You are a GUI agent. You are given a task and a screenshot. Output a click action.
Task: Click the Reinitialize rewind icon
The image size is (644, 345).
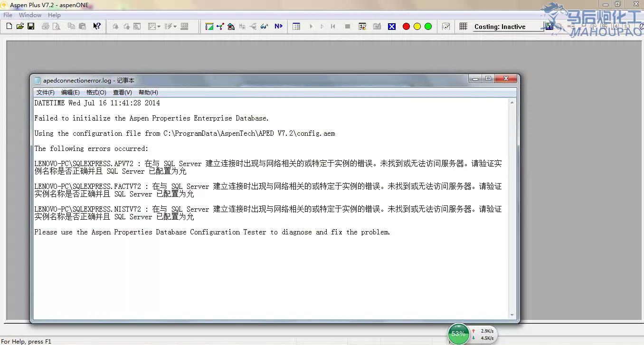point(333,27)
